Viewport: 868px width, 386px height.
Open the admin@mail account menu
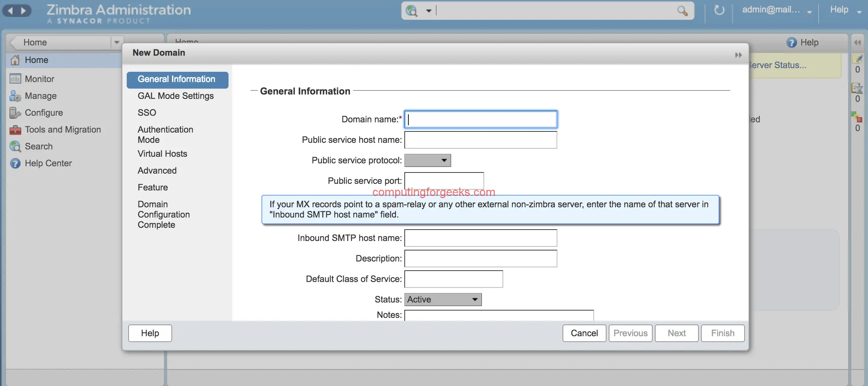(776, 10)
